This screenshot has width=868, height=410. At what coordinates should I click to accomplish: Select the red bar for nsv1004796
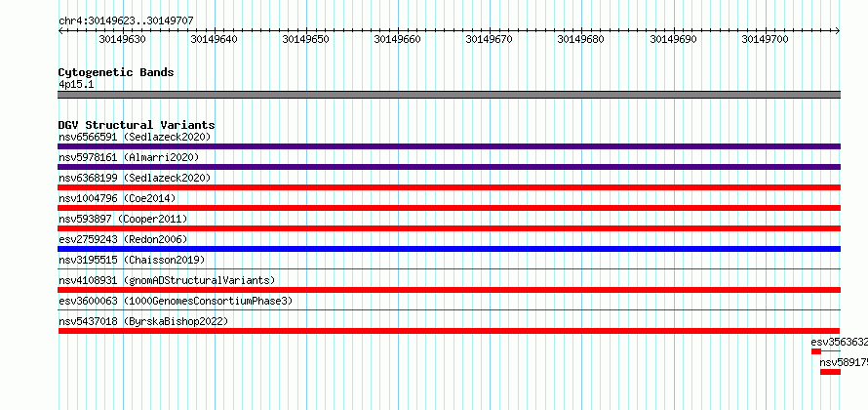click(449, 208)
